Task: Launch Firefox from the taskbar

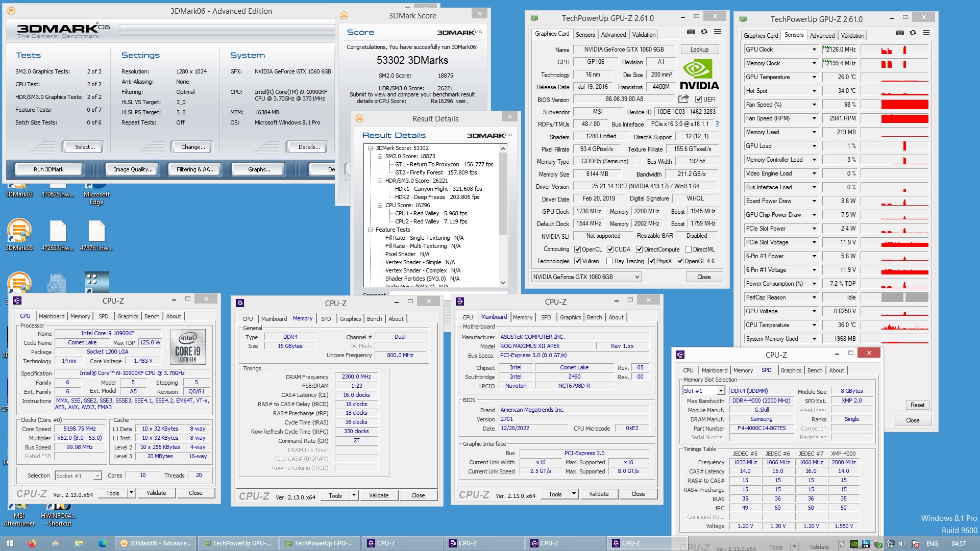Action: click(x=32, y=543)
